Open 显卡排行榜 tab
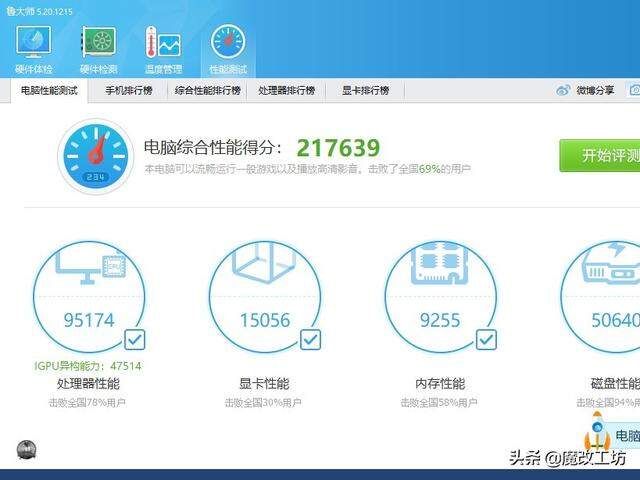Viewport: 640px width, 480px height. point(365,90)
